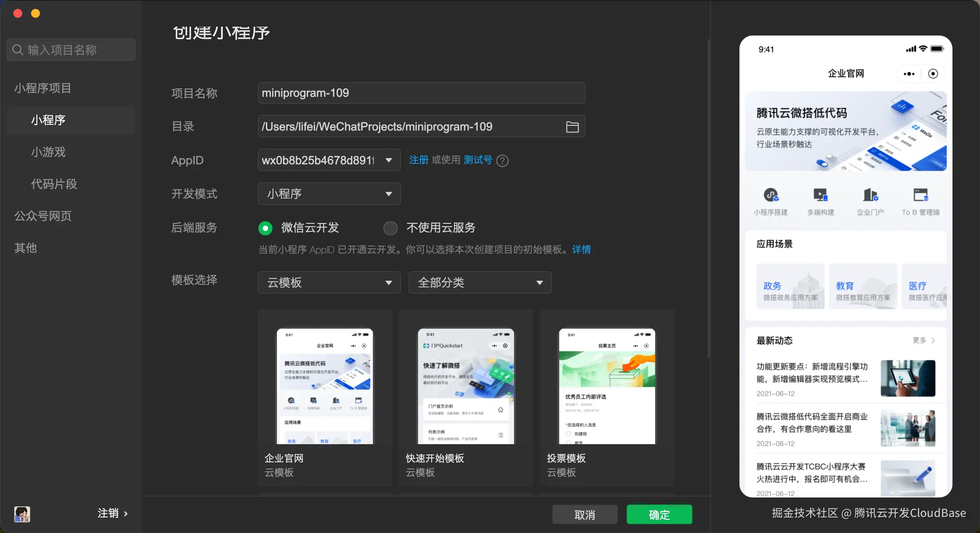Viewport: 980px width, 533px height.
Task: Select the 微信云开发 radio option
Action: (265, 228)
